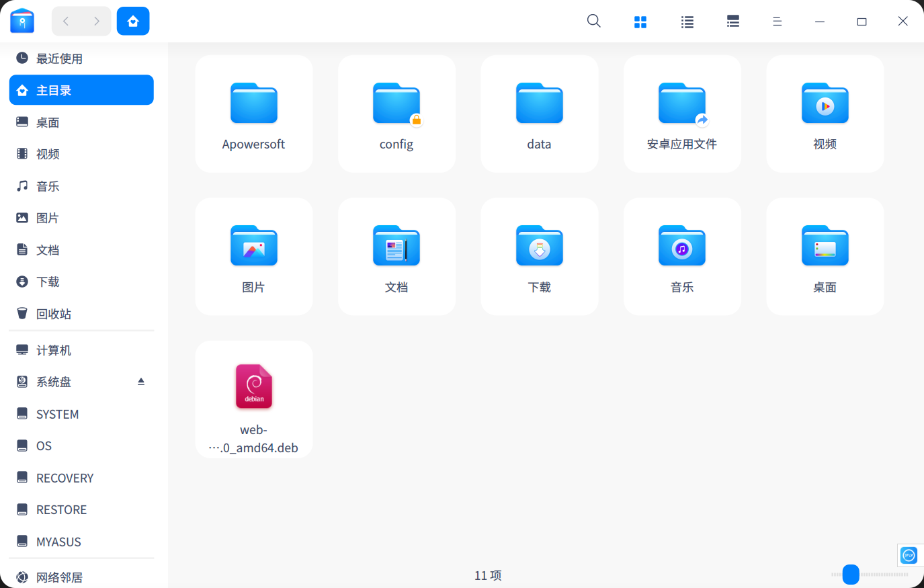
Task: Open the Apowersoft folder
Action: coord(253,114)
